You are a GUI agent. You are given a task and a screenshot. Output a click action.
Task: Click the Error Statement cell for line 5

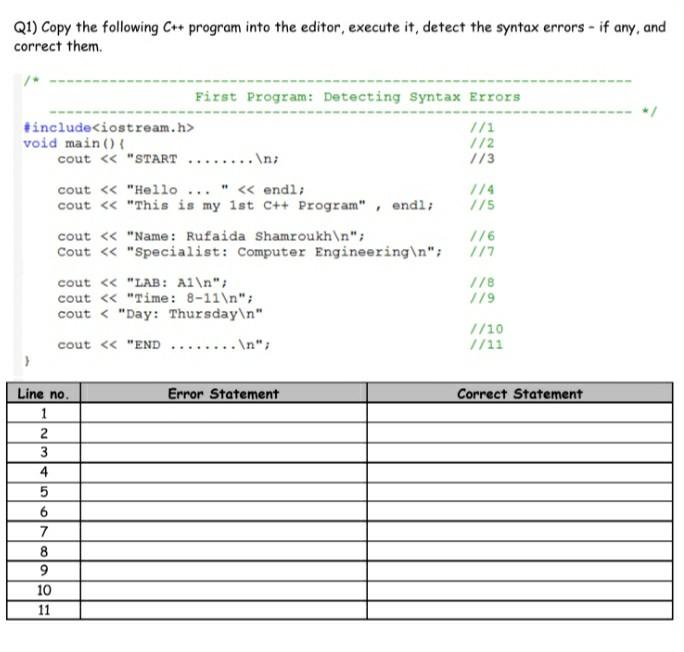[224, 492]
